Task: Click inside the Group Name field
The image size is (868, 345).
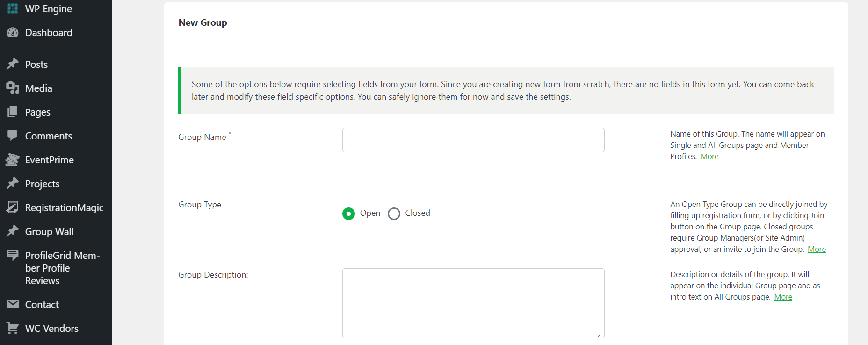Action: 473,139
